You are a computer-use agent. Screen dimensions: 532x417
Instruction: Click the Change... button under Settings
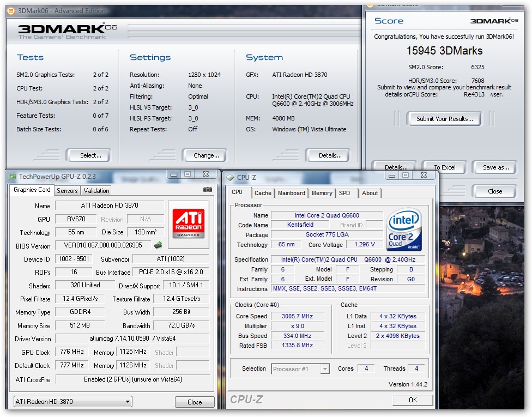(x=204, y=155)
